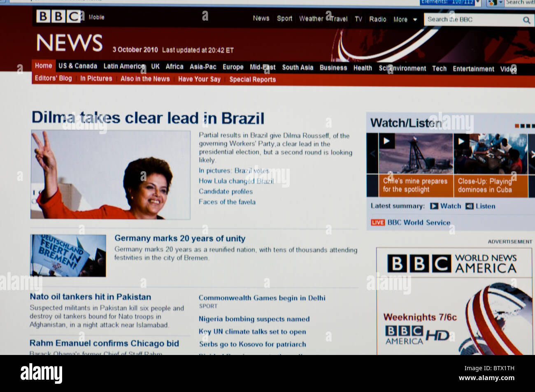
Task: Open the Mobile link next to BBC logo
Action: [96, 17]
